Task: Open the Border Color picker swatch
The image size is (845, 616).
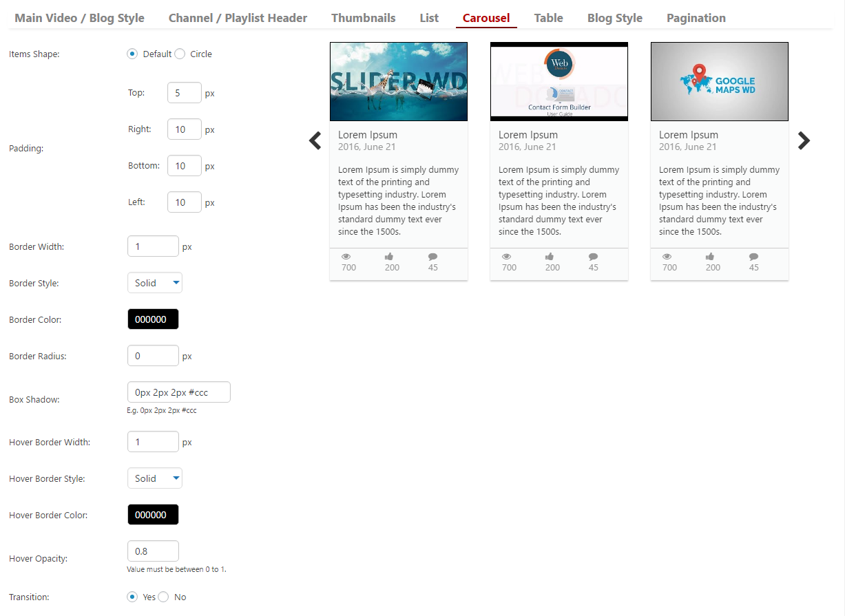Action: pyautogui.click(x=153, y=319)
